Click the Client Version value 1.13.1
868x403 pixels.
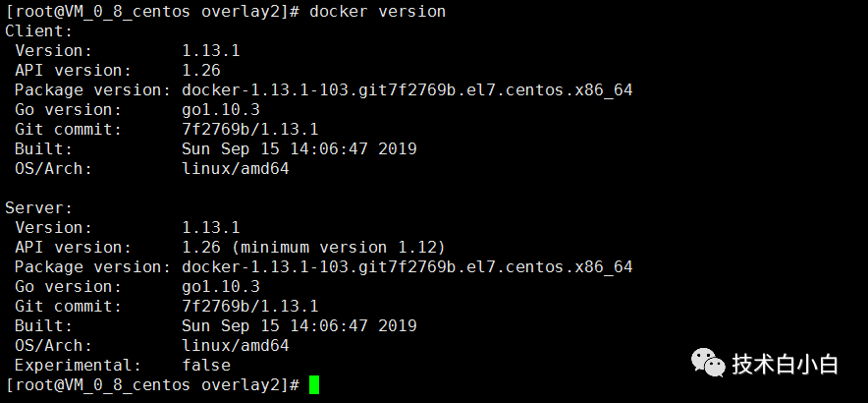[x=211, y=50]
